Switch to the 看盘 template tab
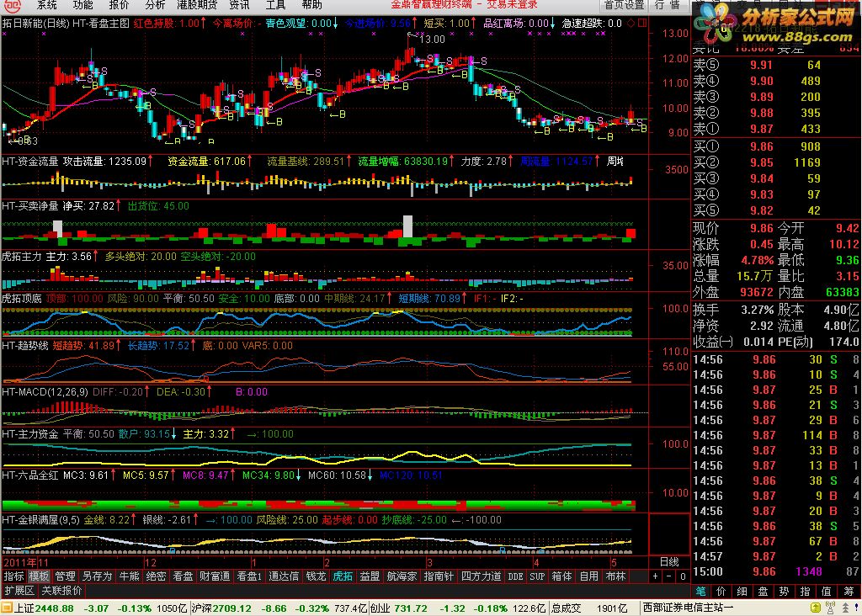 tap(183, 576)
